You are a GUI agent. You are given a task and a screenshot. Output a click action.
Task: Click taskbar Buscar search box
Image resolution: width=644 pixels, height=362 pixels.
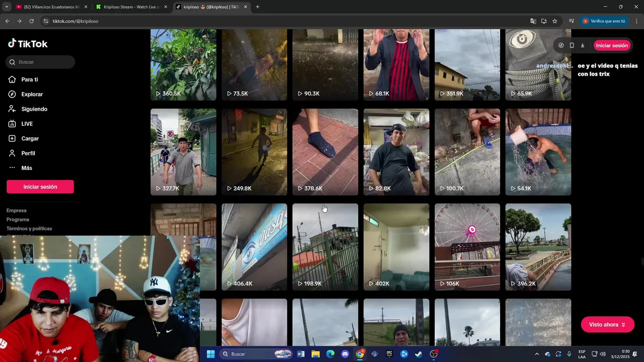[x=257, y=354]
